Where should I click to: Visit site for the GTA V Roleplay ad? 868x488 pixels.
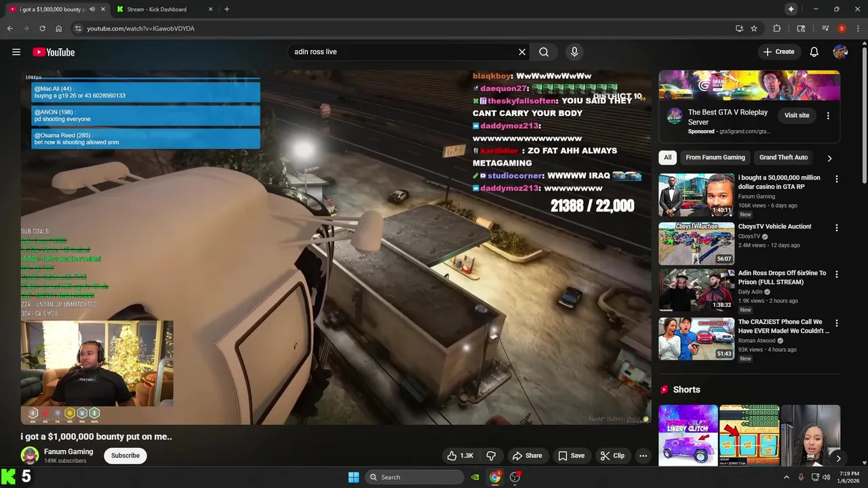click(x=797, y=115)
